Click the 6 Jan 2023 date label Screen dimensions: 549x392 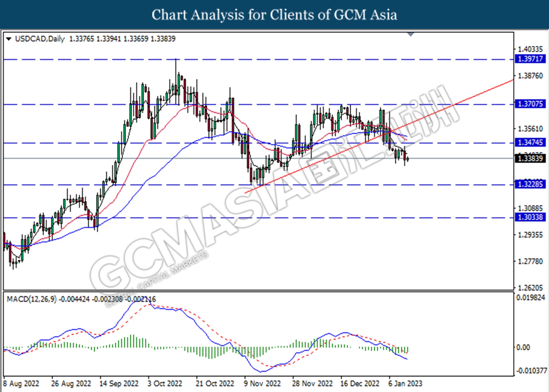pos(405,383)
